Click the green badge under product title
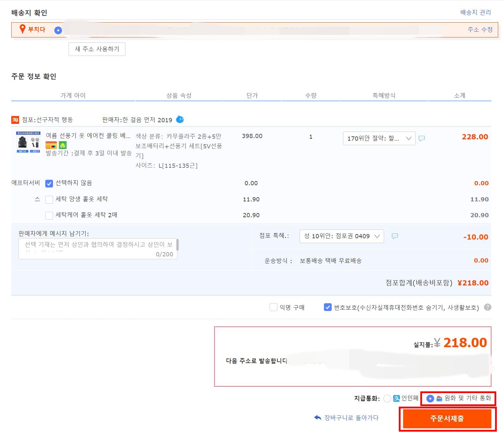The width and height of the screenshot is (504, 439). [63, 145]
